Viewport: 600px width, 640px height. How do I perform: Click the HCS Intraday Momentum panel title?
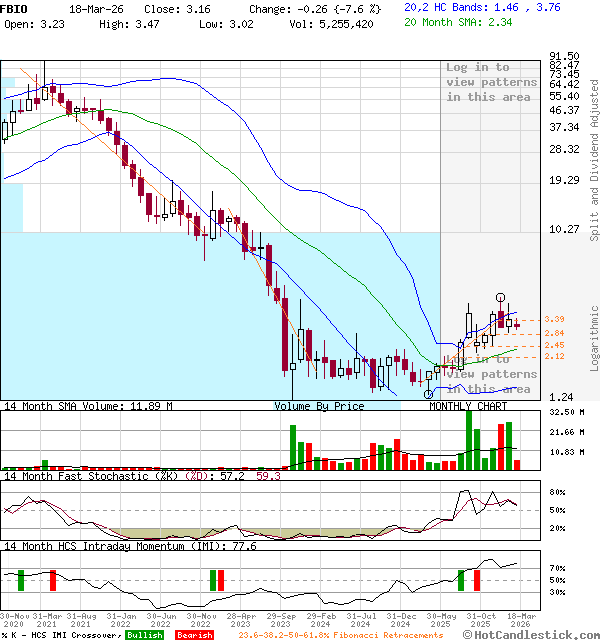pos(129,546)
